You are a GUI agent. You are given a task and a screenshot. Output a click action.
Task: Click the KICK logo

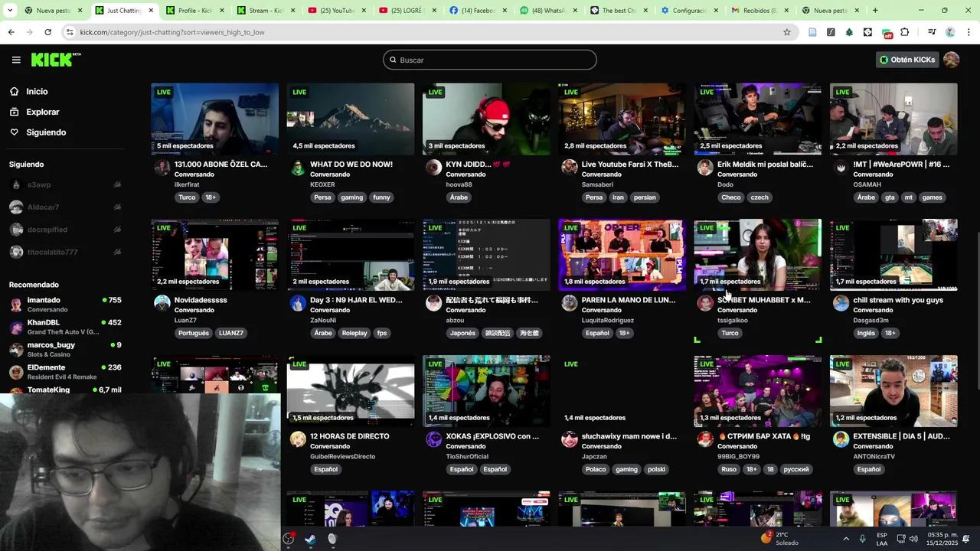55,60
